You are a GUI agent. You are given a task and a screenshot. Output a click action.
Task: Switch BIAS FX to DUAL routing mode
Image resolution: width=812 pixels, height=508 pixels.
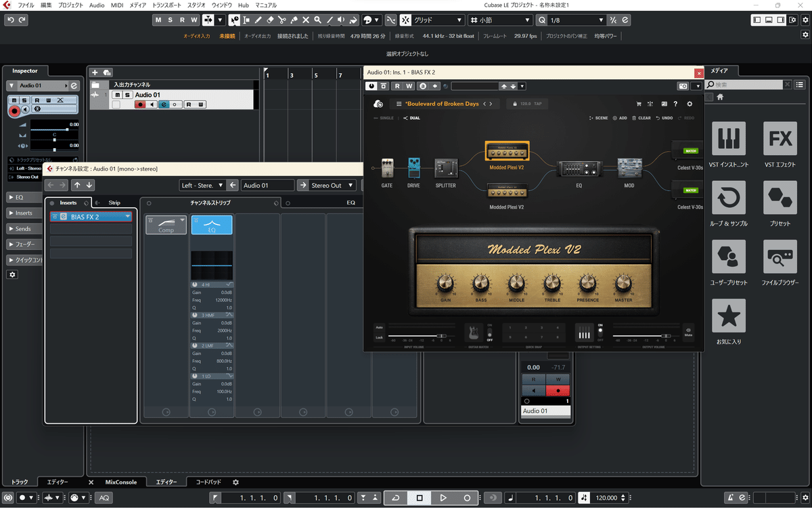click(411, 118)
